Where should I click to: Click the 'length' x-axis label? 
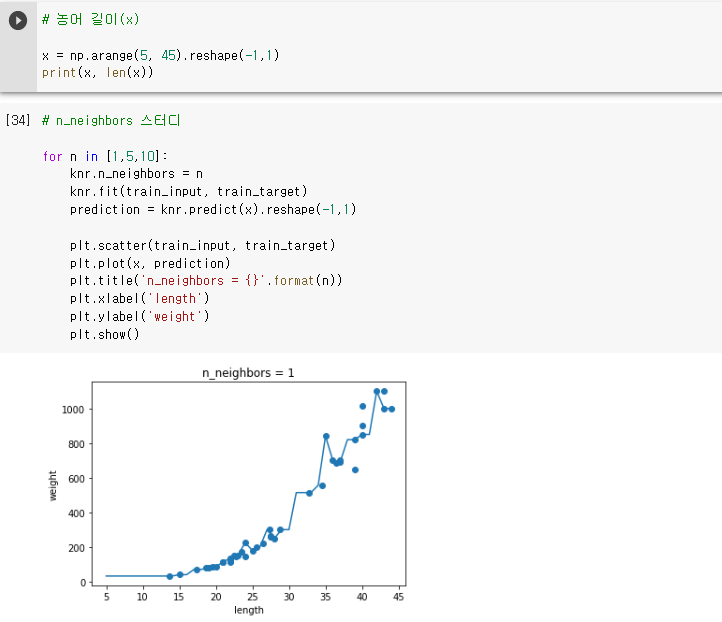point(249,610)
